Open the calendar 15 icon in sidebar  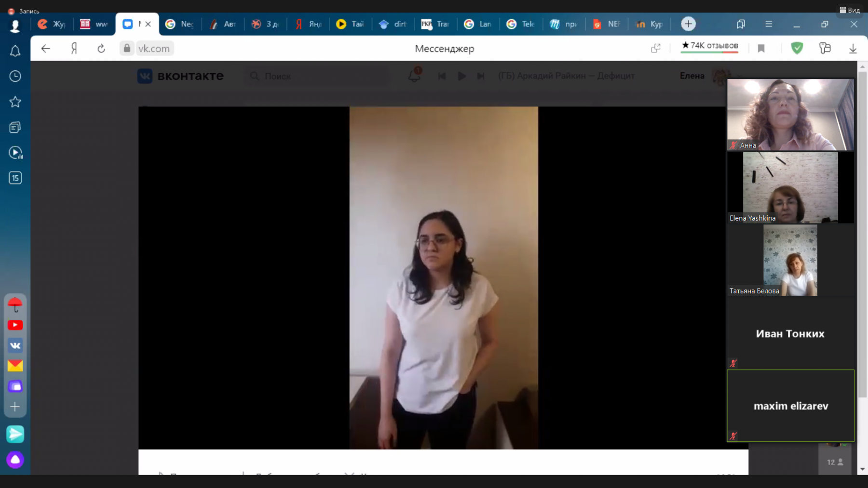pos(15,178)
